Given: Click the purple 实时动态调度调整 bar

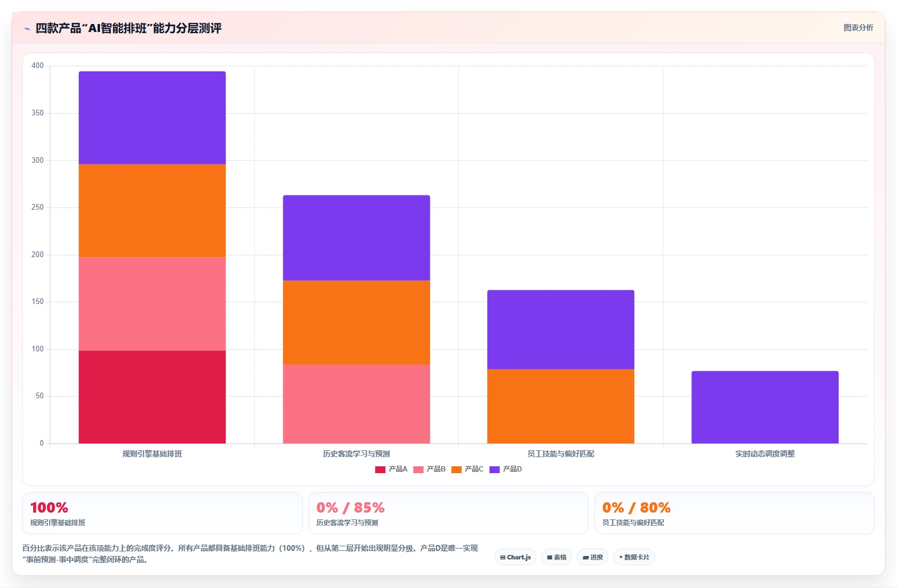Looking at the screenshot, I should (765, 407).
